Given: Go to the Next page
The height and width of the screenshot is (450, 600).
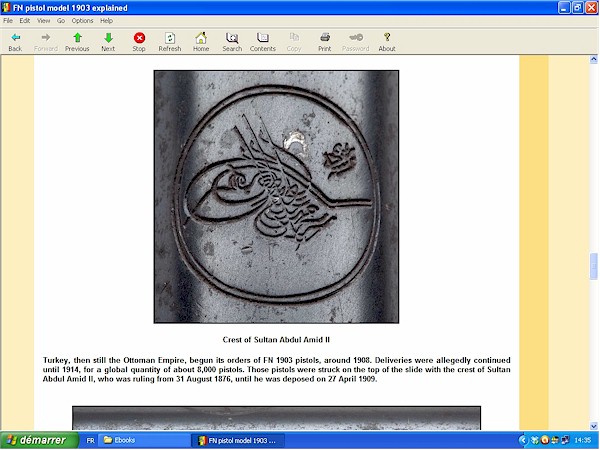Looking at the screenshot, I should (108, 42).
